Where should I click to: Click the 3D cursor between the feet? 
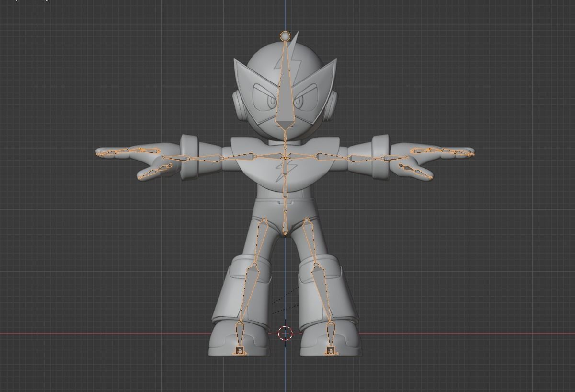tap(285, 333)
